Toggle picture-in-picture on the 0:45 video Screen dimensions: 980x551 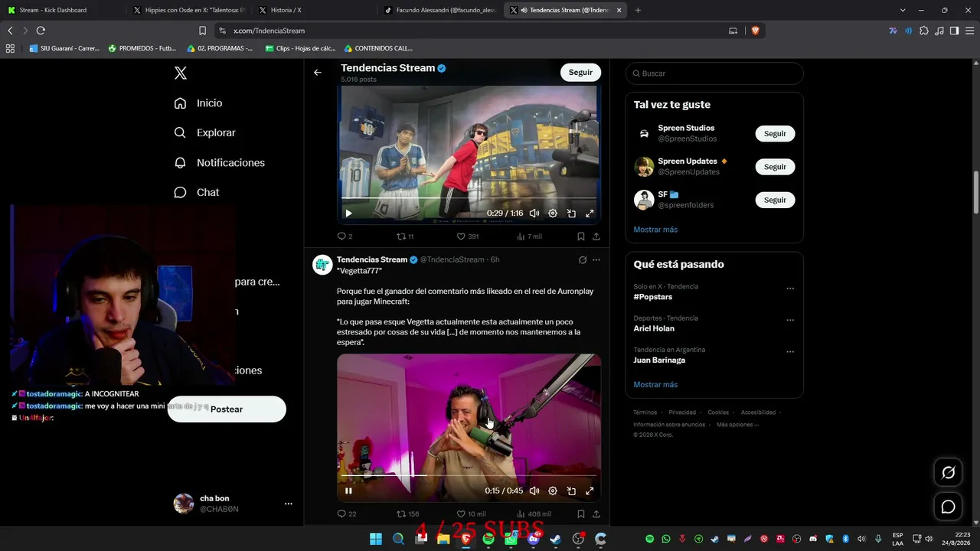(x=571, y=491)
